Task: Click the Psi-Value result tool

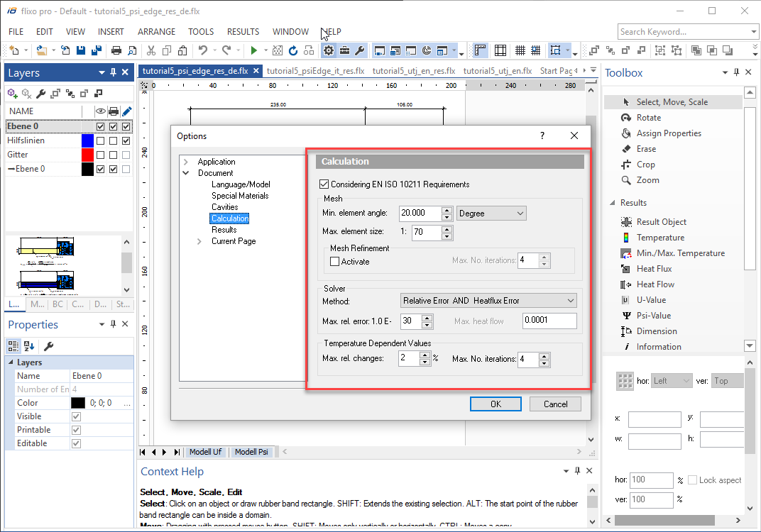Action: pyautogui.click(x=653, y=316)
